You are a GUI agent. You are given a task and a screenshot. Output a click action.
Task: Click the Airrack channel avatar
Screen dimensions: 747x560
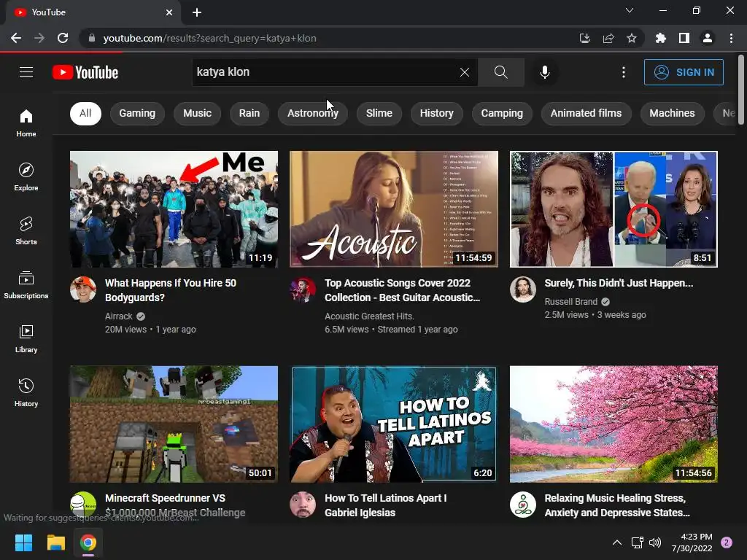(83, 289)
